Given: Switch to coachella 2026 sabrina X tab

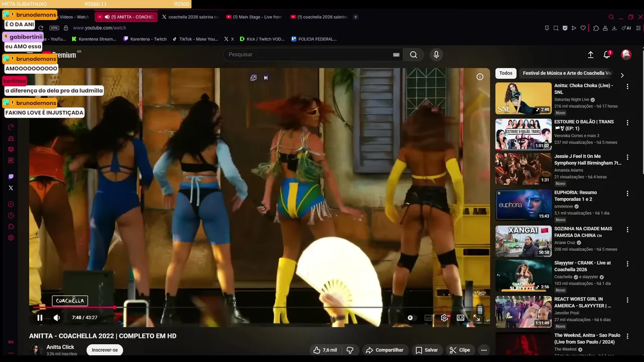Looking at the screenshot, I should 190,17.
